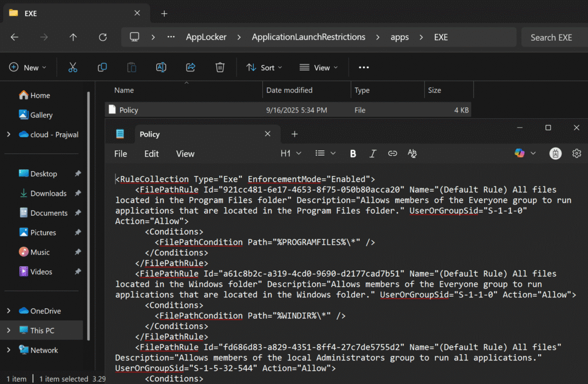Click the Cut scissors icon
This screenshot has width=588, height=384.
click(x=73, y=68)
